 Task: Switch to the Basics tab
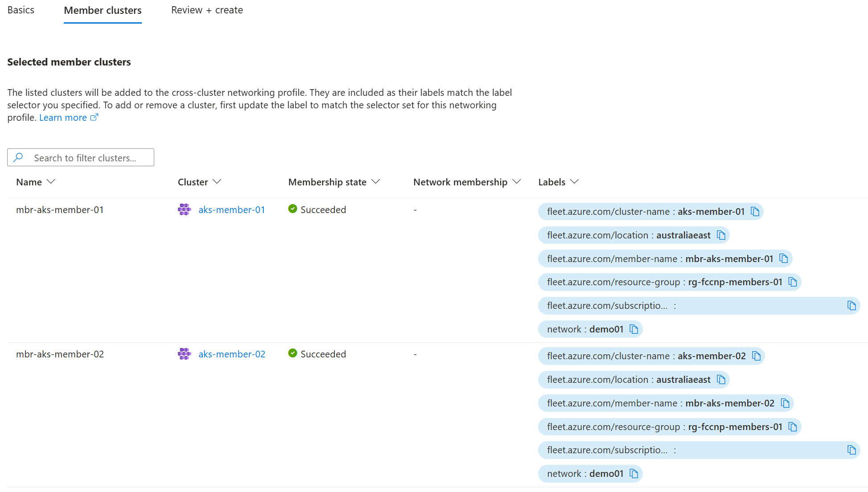click(x=21, y=10)
